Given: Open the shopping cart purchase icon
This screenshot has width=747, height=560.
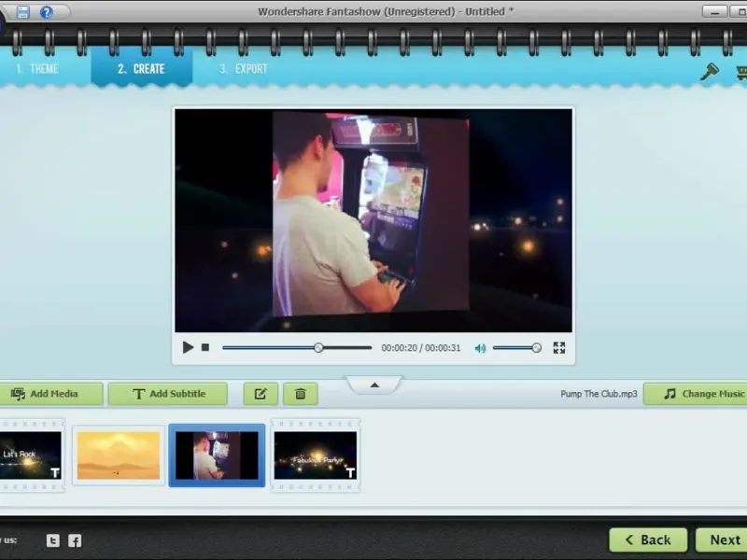Looking at the screenshot, I should tap(741, 73).
